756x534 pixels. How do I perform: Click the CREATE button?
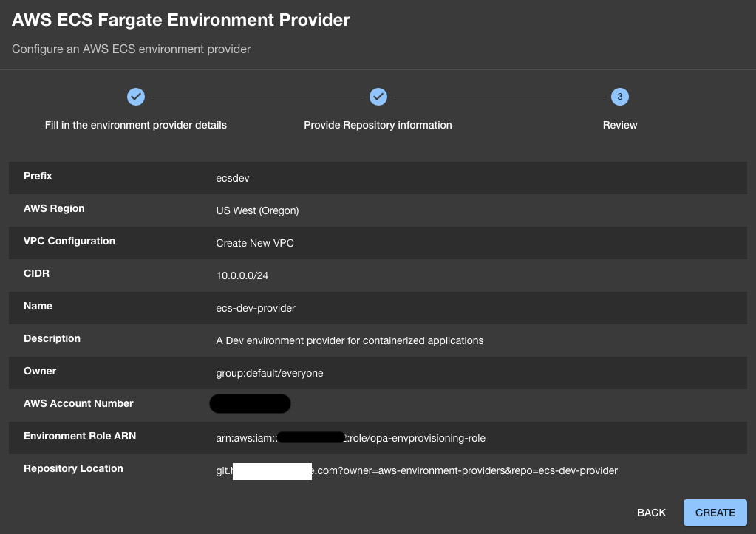715,513
